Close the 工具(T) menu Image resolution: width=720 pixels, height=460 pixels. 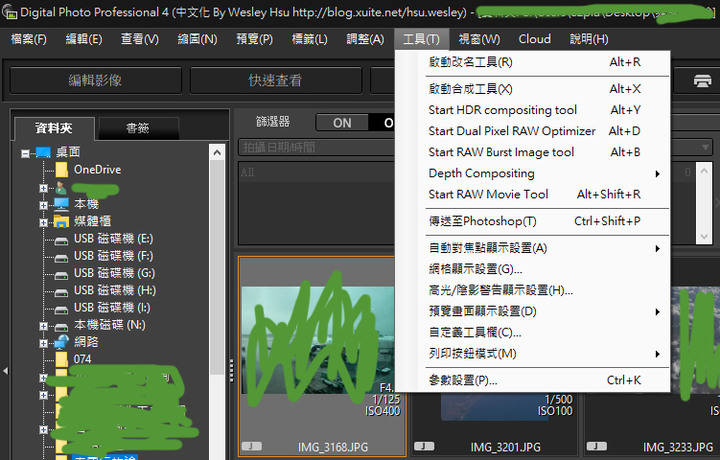[421, 39]
